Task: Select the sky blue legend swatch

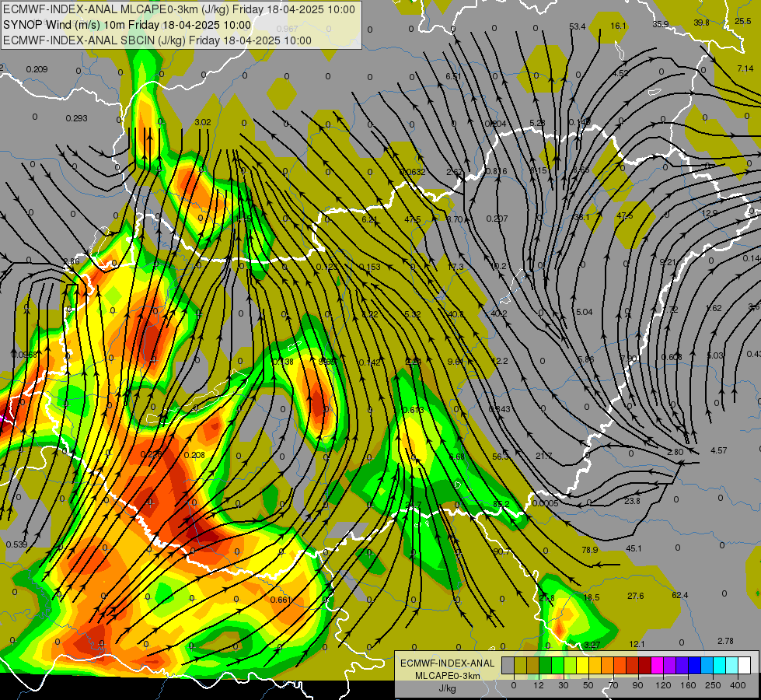Action: point(707,665)
